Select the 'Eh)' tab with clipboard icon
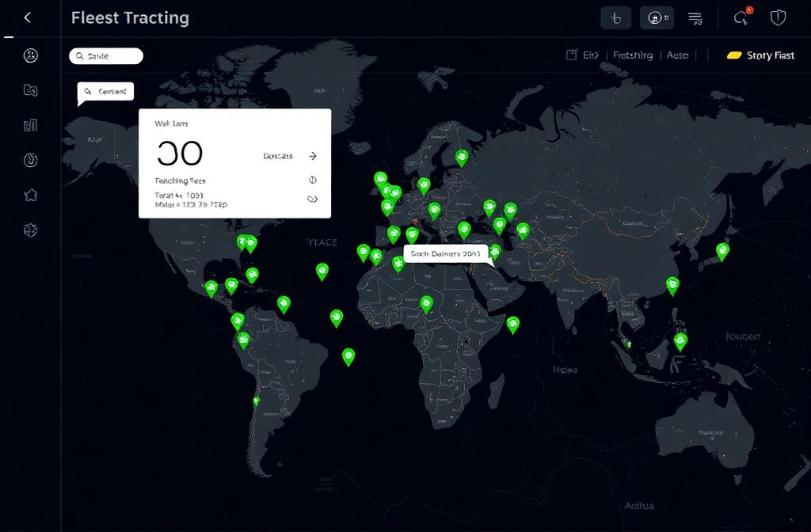 582,55
